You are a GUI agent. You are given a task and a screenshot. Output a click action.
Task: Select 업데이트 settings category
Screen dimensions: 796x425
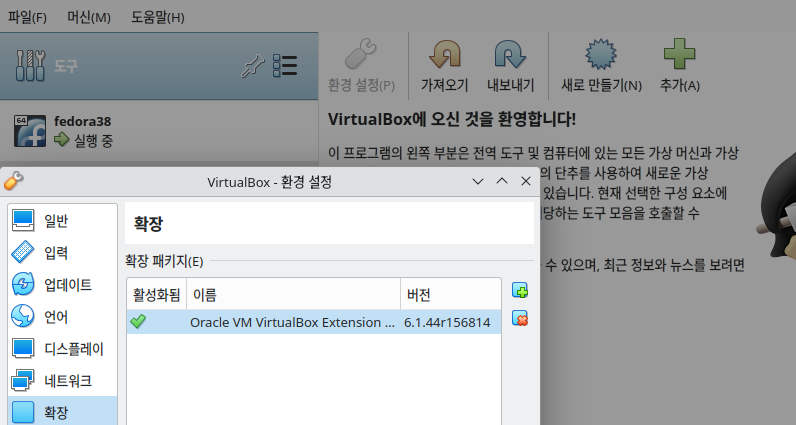63,285
